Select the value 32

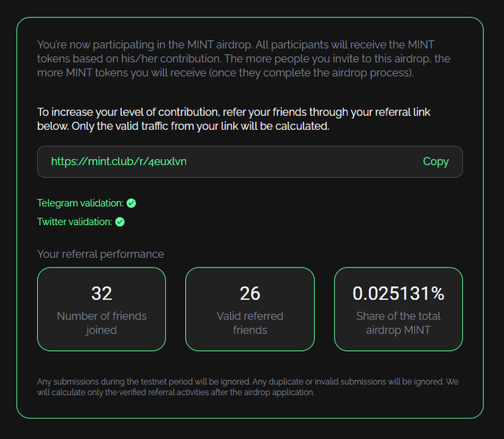102,293
